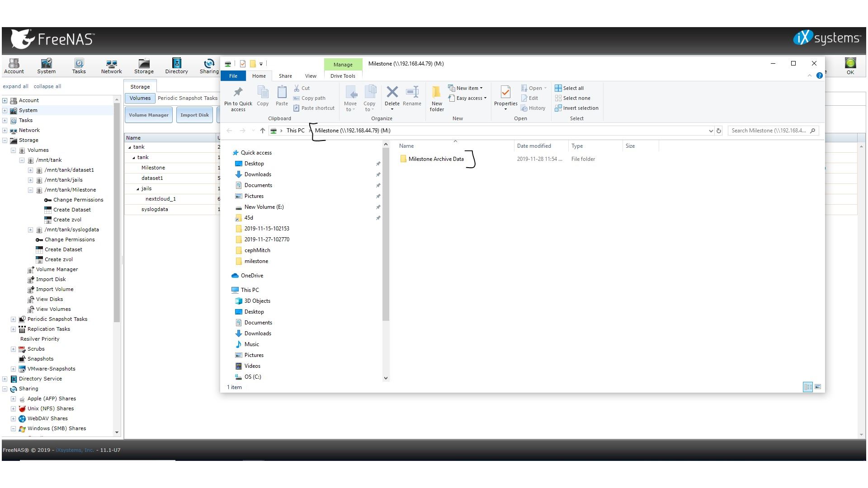Screen dimensions: 868x488
Task: Create a New folder from the ribbon
Action: [x=437, y=99]
